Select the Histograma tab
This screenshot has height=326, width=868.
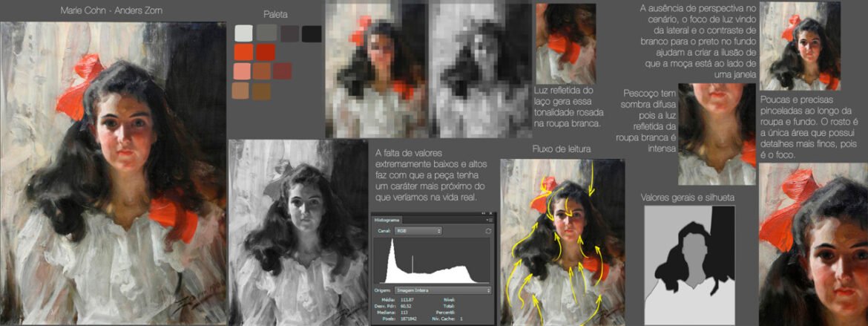[384, 220]
